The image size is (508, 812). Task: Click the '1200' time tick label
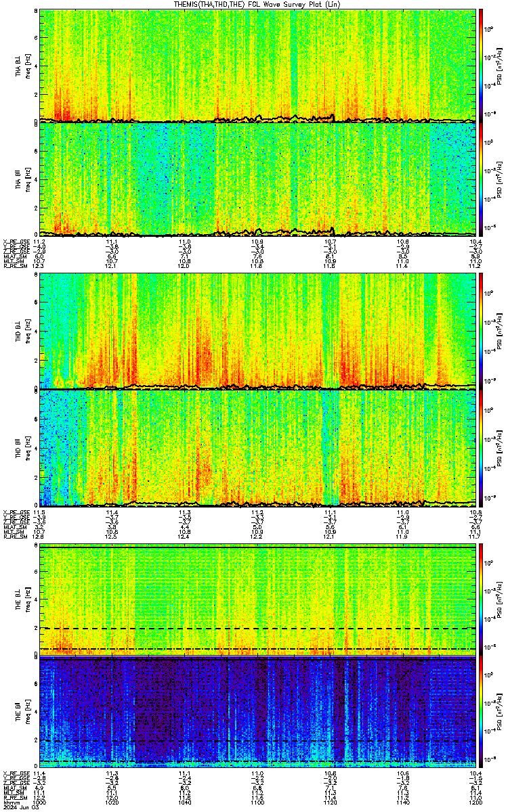(x=475, y=802)
